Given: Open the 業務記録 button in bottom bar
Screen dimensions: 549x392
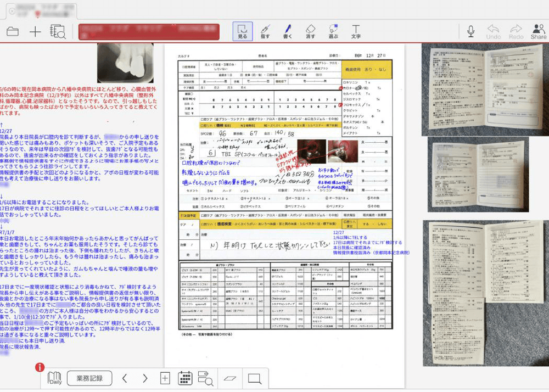Looking at the screenshot, I should 89,378.
